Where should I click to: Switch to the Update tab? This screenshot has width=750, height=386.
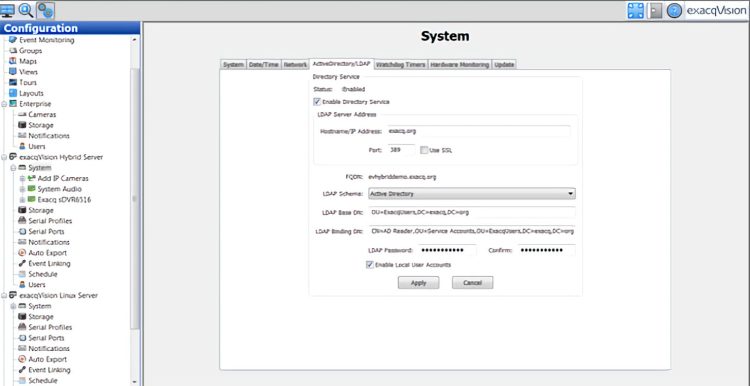pyautogui.click(x=504, y=65)
